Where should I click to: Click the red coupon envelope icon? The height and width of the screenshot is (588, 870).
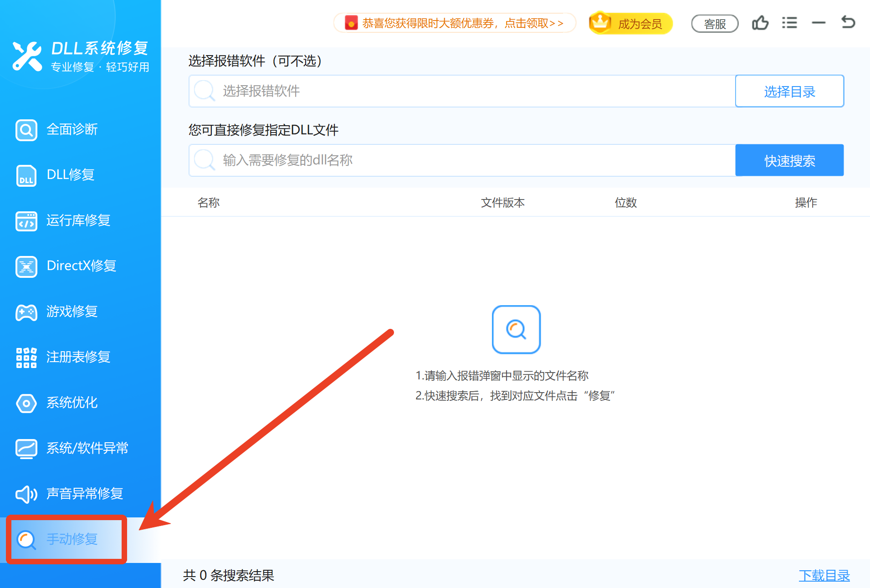[x=351, y=23]
